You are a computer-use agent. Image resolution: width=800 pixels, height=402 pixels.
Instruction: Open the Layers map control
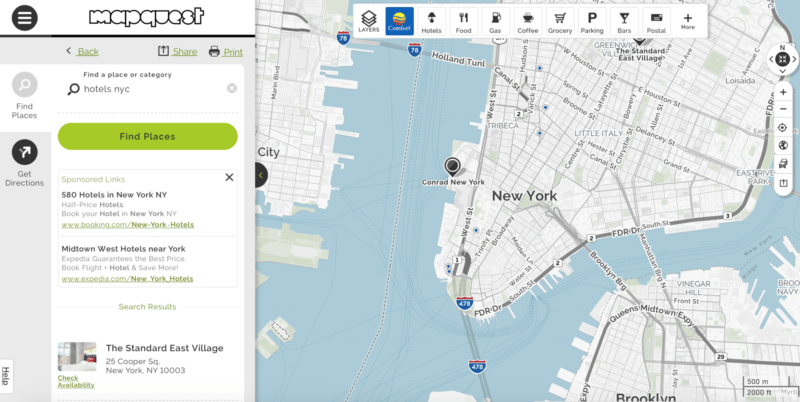[368, 21]
